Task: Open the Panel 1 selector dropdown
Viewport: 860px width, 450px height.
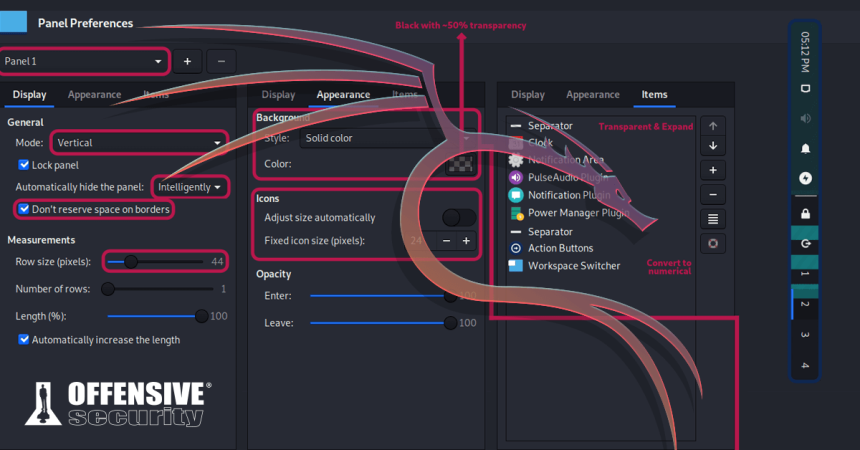Action: (x=84, y=61)
